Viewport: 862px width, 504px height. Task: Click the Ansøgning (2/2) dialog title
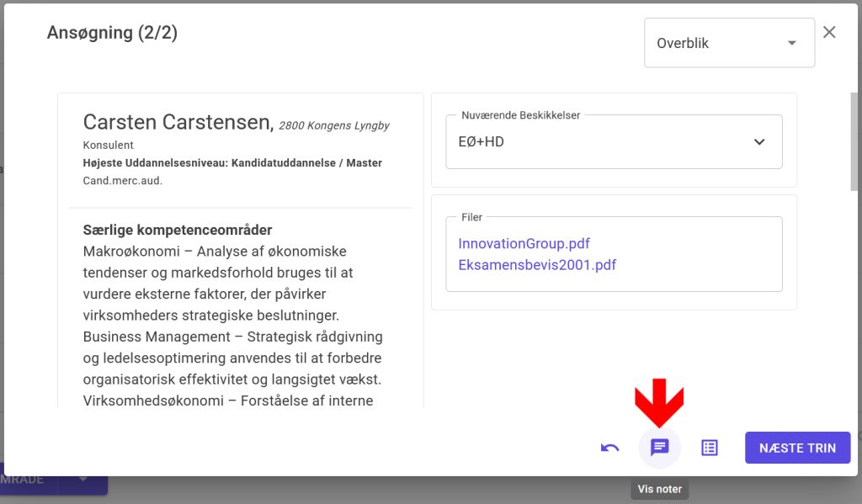pyautogui.click(x=112, y=33)
